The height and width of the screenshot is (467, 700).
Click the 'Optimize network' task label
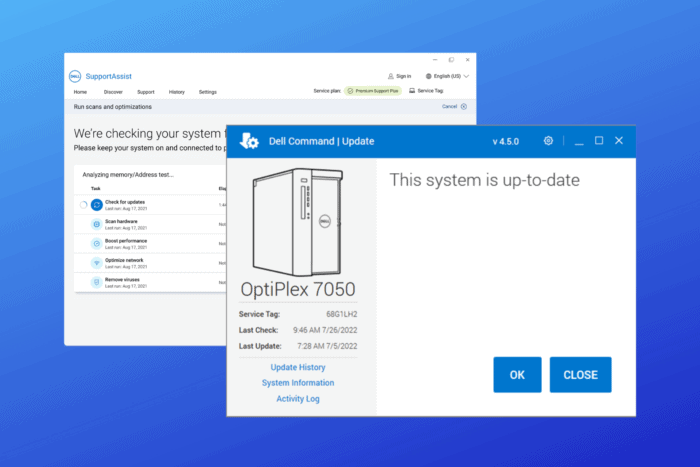coord(124,260)
